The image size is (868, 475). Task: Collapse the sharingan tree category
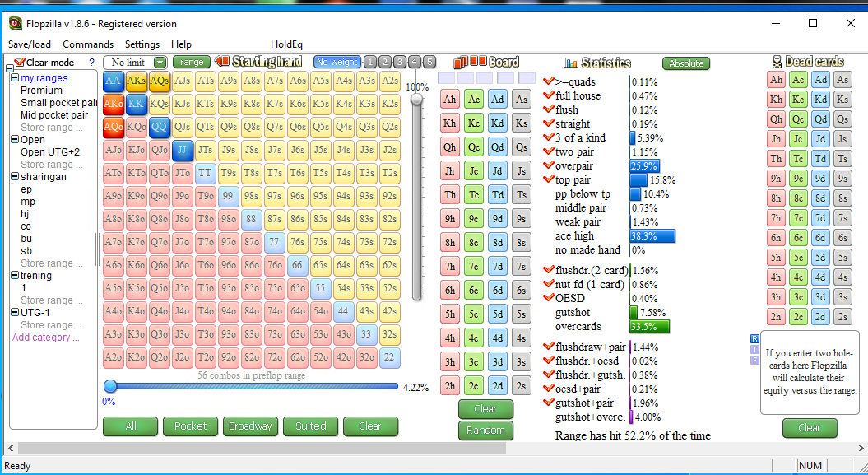pos(16,177)
